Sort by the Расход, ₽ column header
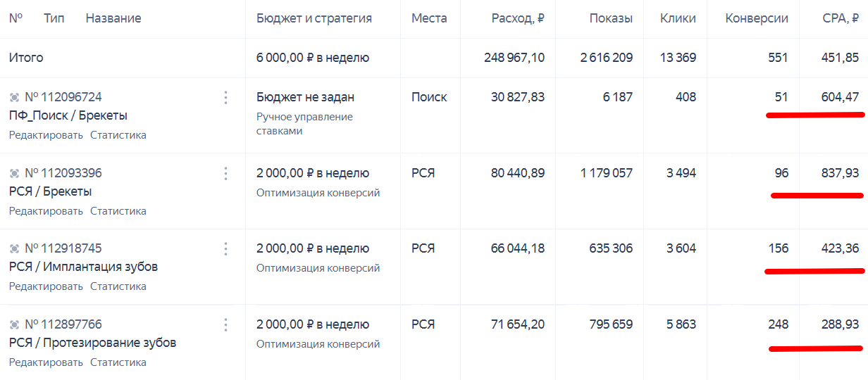Viewport: 868px width, 380px height. 518,18
